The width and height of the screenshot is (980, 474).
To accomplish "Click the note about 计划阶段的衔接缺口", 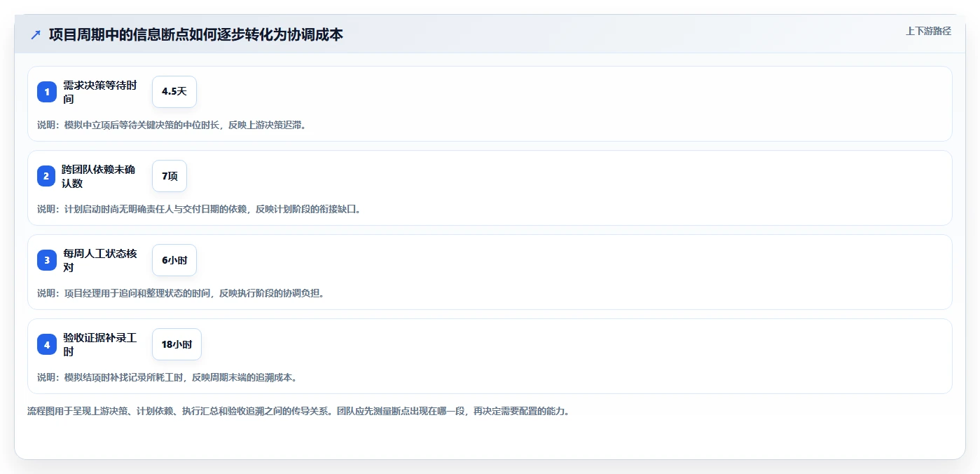I will [x=199, y=209].
